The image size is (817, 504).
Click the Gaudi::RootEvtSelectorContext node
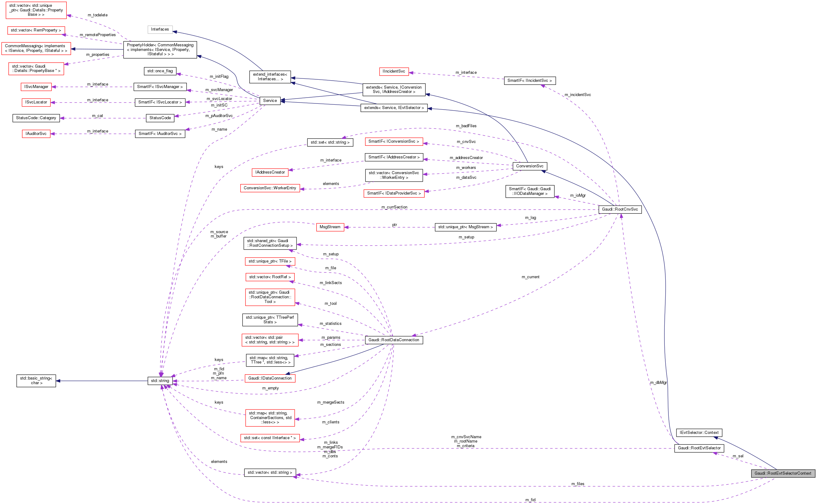click(782, 473)
